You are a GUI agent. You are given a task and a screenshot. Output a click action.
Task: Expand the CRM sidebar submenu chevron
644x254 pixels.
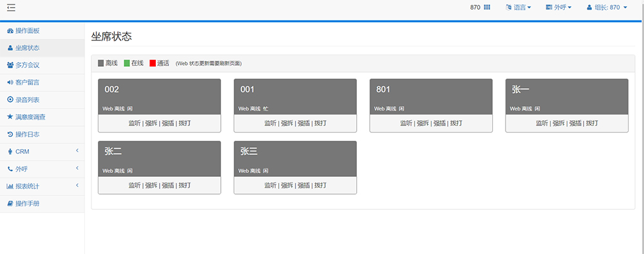click(77, 151)
